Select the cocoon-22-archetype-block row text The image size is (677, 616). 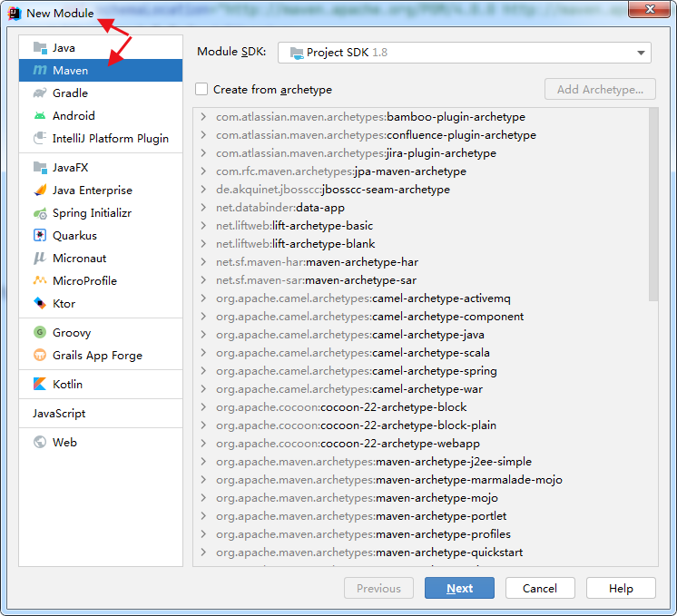coord(341,407)
